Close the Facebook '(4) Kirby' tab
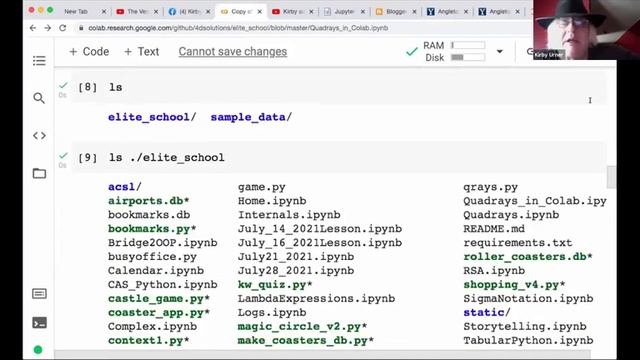The width and height of the screenshot is (640, 360). 208,12
